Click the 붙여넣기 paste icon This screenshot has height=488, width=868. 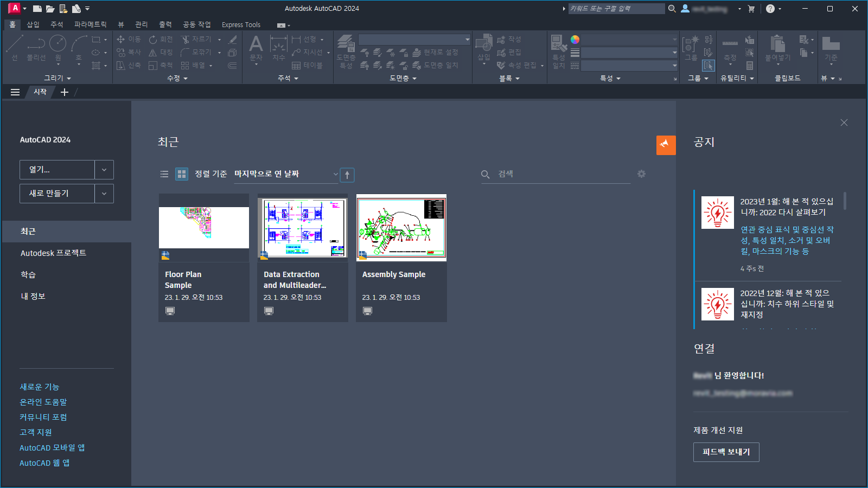point(777,48)
